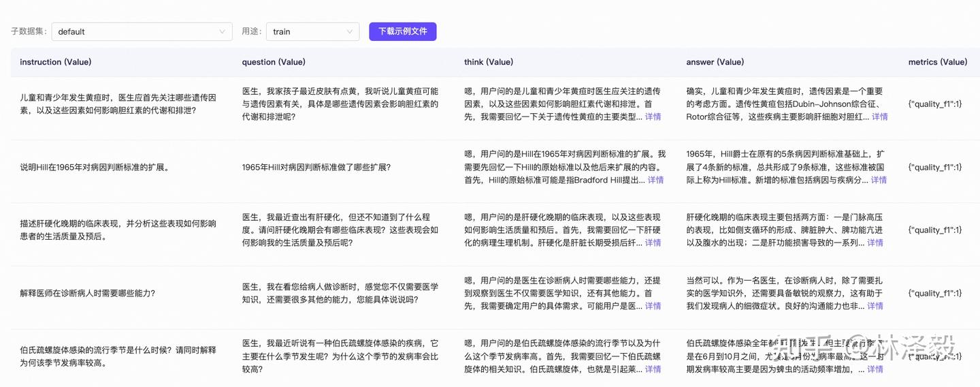
Task: Open the 子数据集 default dropdown
Action: (142, 31)
